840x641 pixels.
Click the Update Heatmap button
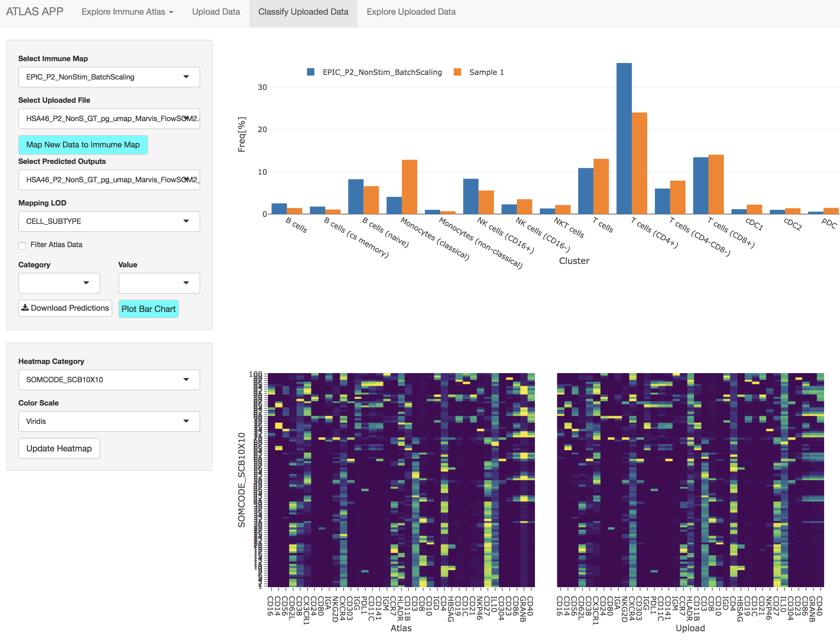click(59, 448)
